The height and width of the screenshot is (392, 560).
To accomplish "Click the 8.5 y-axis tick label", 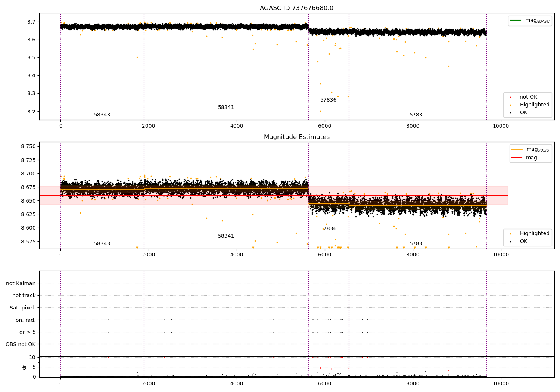I will pos(31,58).
